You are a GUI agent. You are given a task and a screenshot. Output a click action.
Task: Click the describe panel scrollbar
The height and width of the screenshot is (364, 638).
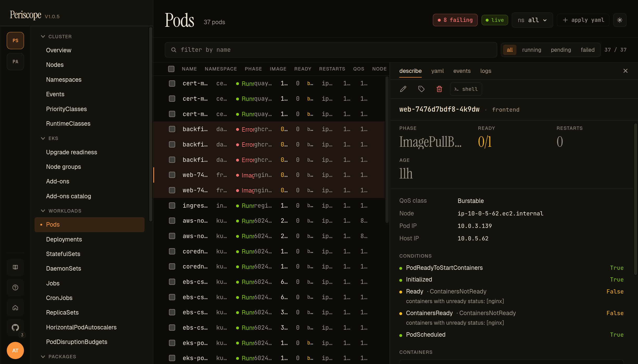pyautogui.click(x=635, y=199)
